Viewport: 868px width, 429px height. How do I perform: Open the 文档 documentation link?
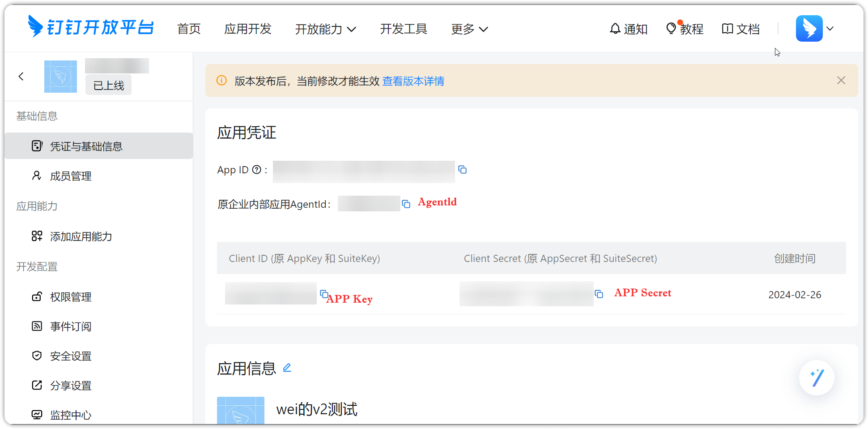click(x=740, y=29)
